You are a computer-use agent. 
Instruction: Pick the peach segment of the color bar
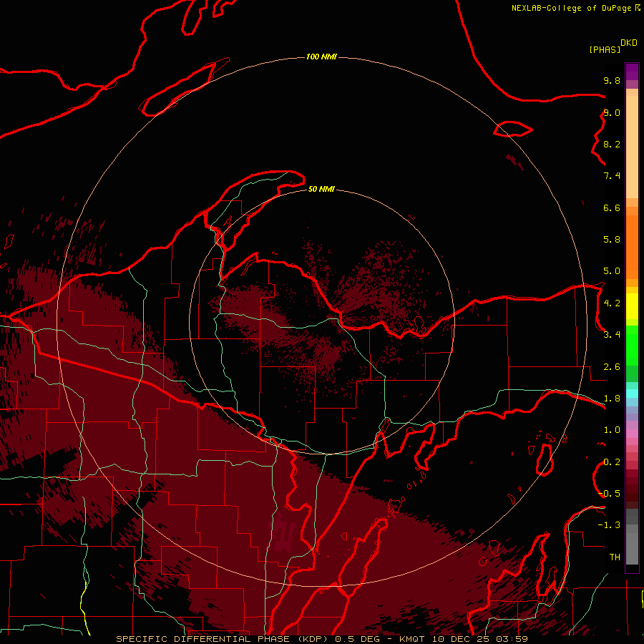point(632,147)
